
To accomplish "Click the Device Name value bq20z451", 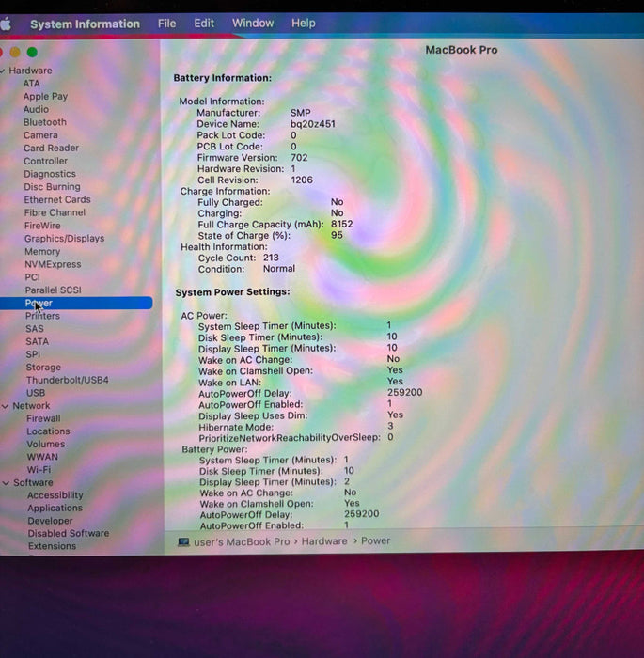I will [x=313, y=124].
